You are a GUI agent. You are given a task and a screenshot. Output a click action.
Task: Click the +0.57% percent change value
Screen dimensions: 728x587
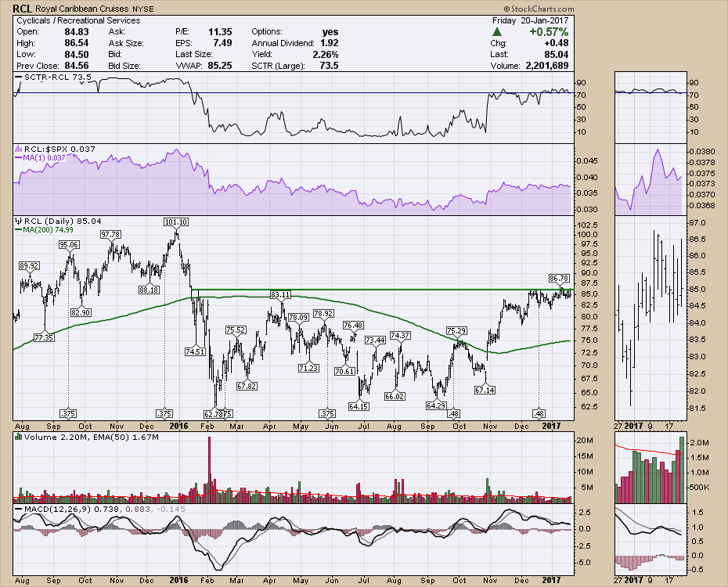tap(549, 32)
